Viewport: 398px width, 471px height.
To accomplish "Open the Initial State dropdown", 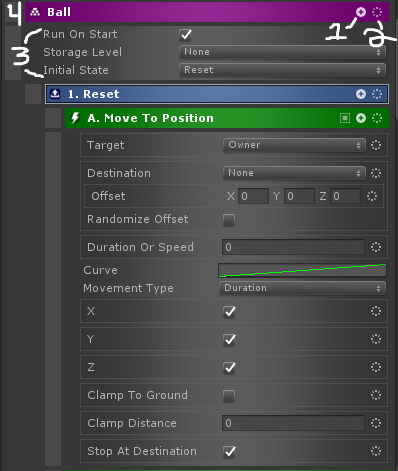I will click(x=282, y=70).
